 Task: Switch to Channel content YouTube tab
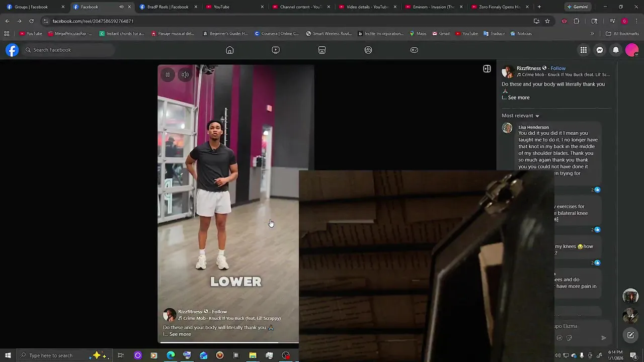point(301,7)
